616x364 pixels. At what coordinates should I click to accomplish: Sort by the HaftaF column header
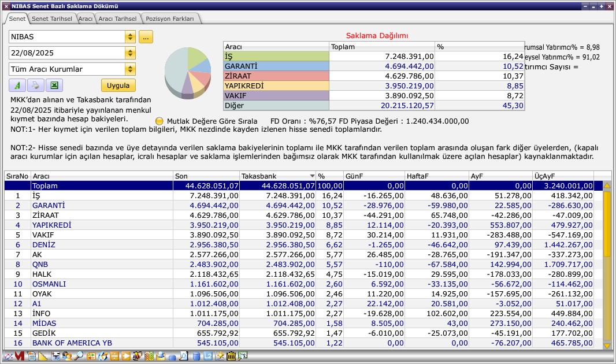coord(437,176)
